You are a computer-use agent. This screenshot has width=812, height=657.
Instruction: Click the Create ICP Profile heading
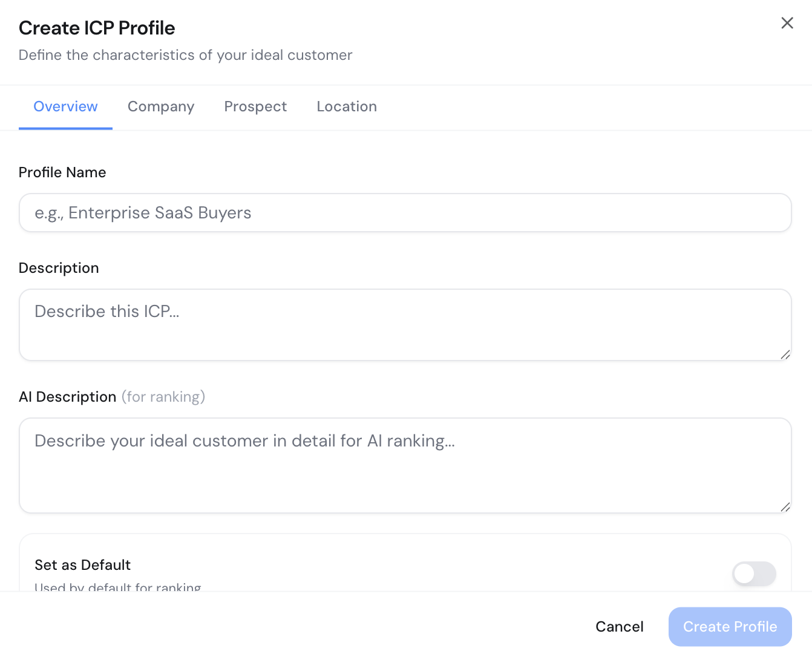pyautogui.click(x=97, y=28)
